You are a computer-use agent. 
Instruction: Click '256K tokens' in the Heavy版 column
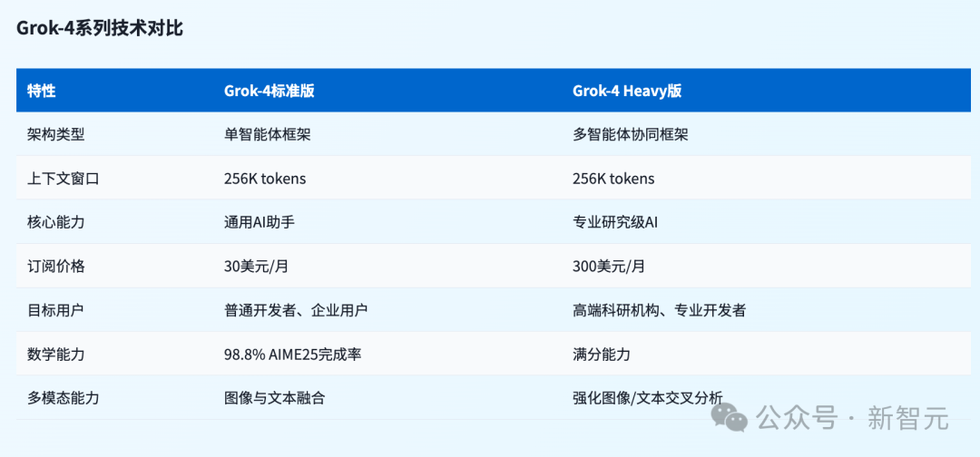coord(613,179)
